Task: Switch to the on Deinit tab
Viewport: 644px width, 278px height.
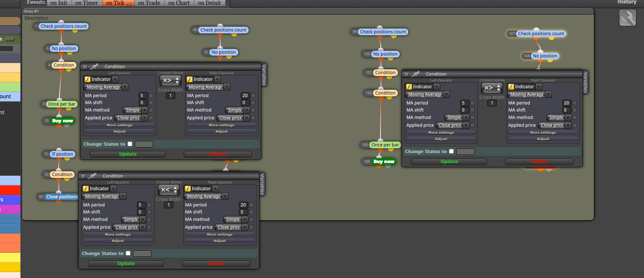Action: (x=209, y=3)
